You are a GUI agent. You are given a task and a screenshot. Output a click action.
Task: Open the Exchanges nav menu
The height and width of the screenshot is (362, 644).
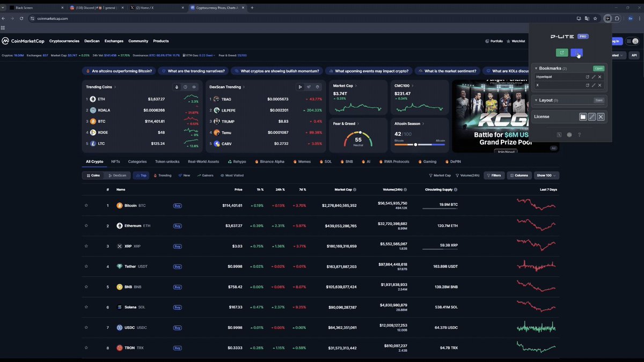[x=114, y=41]
